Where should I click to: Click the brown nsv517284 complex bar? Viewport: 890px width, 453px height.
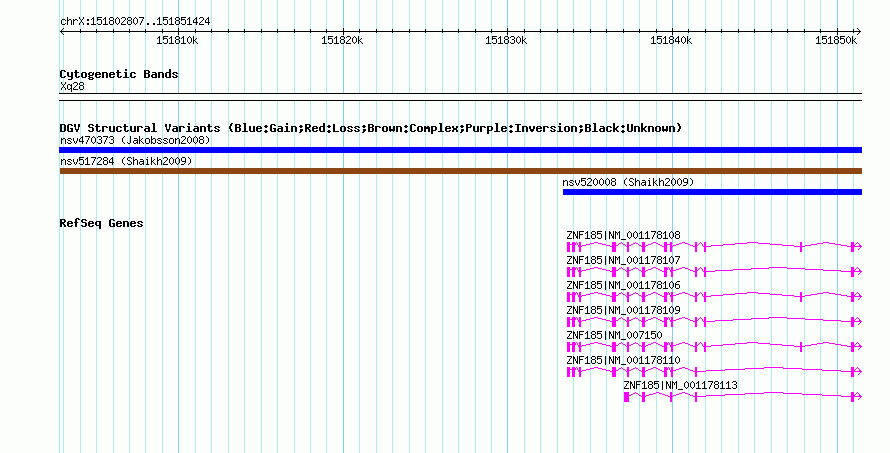click(460, 171)
